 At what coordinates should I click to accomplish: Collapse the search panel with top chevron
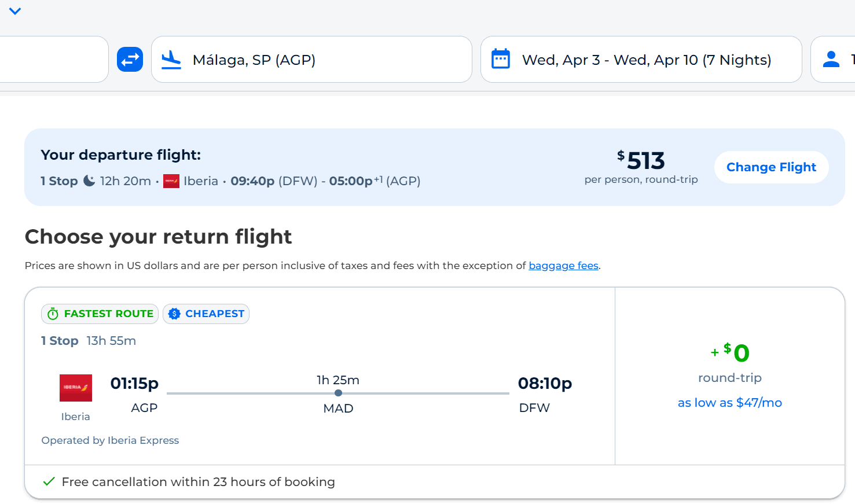[x=15, y=11]
